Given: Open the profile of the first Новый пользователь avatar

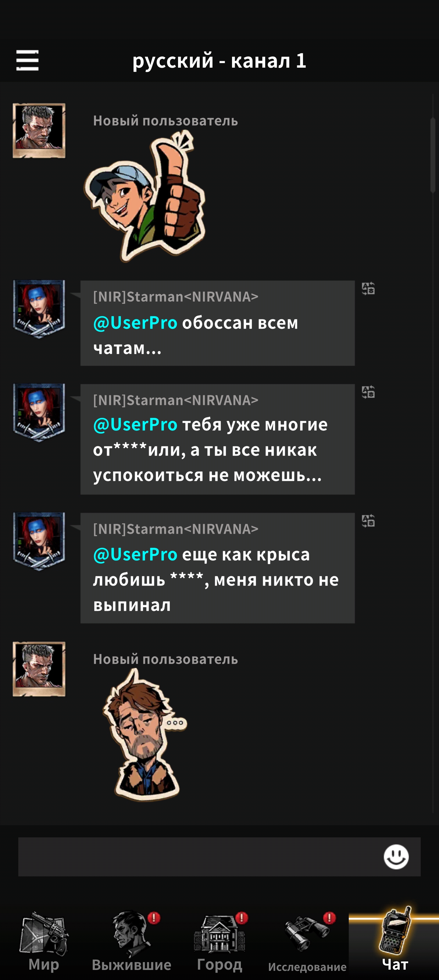Looking at the screenshot, I should 39,130.
